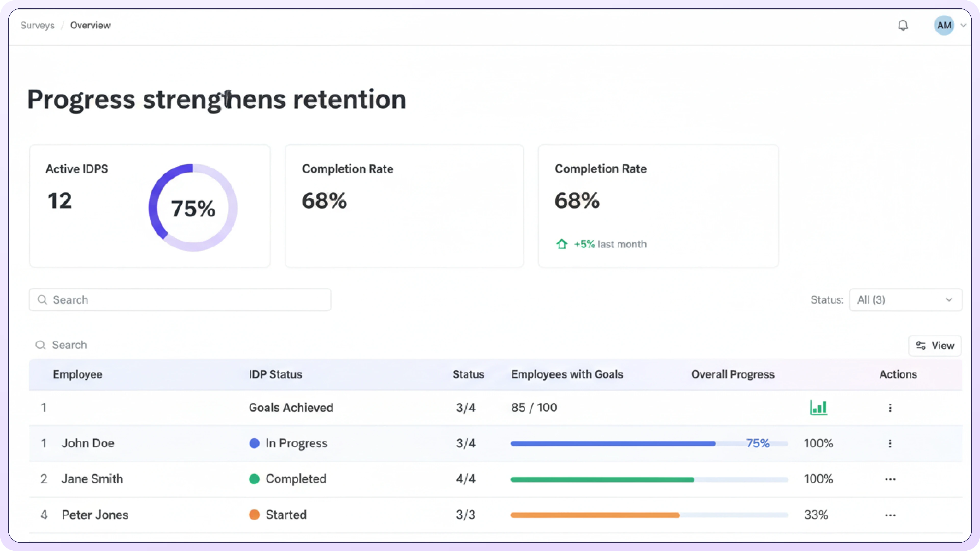Click vertical dots in Goals Achieved row
980x551 pixels.
pyautogui.click(x=890, y=408)
